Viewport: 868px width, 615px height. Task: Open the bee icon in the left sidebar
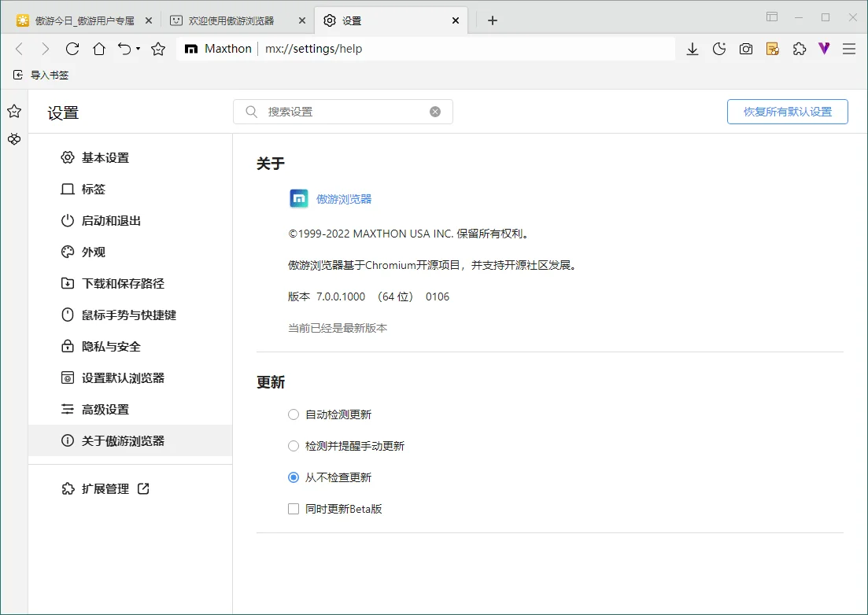(x=14, y=139)
